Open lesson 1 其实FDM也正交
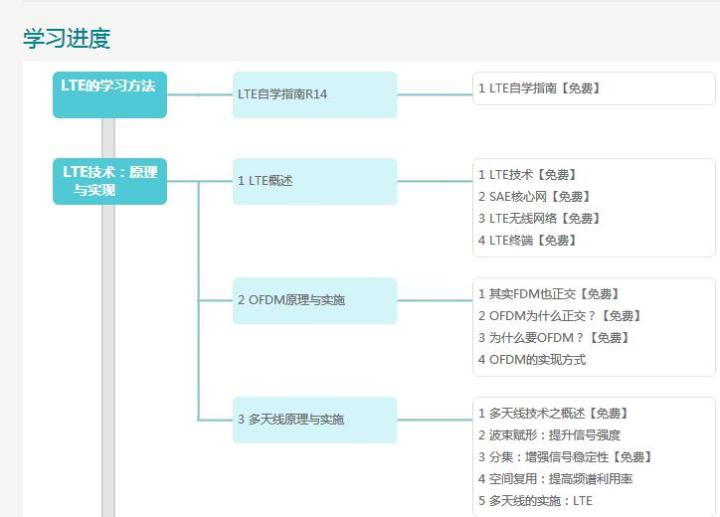Viewport: 720px width, 517px height. 548,294
